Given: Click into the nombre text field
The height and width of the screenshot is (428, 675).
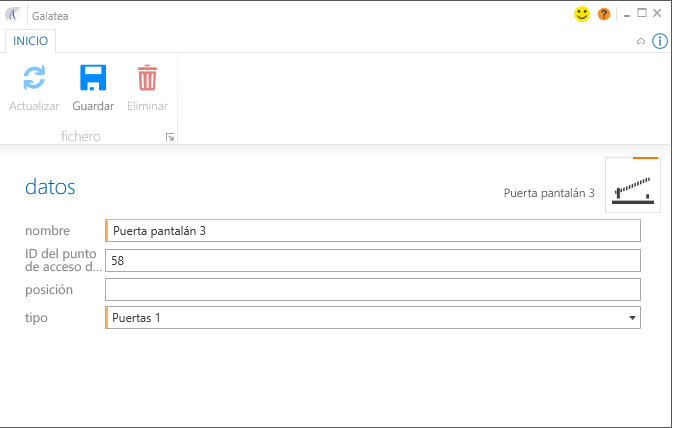Looking at the screenshot, I should (372, 231).
